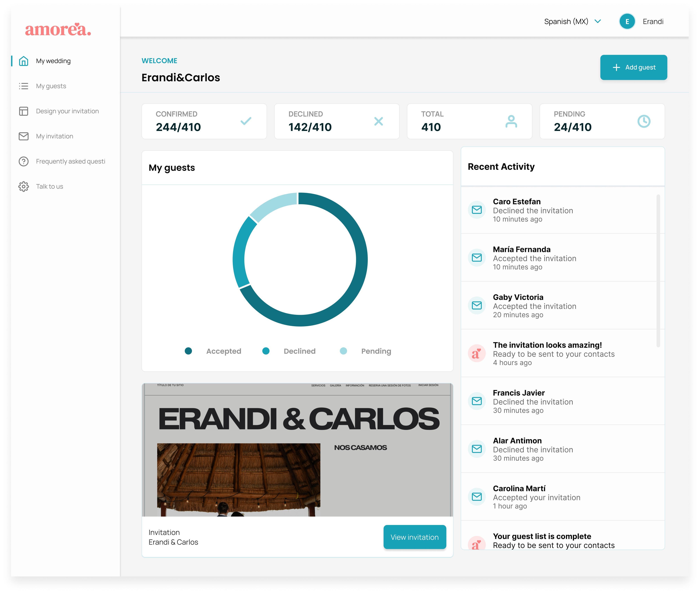Open My wedding home icon
The image size is (700, 593).
click(24, 61)
